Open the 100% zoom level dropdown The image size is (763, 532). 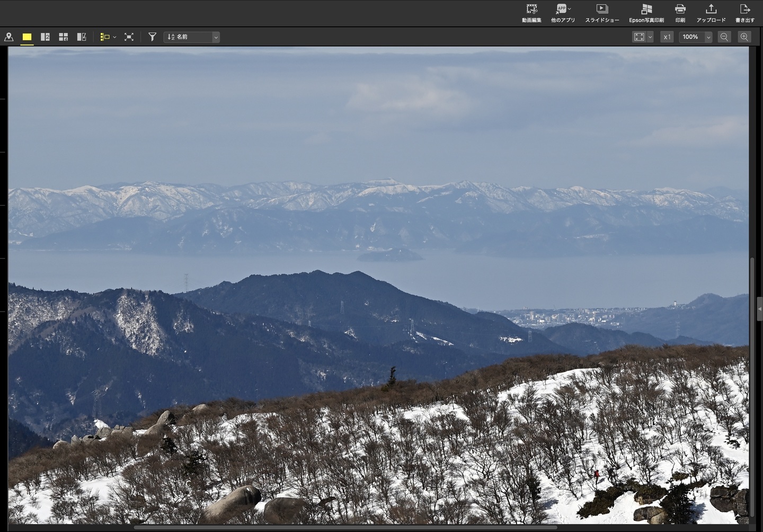[708, 37]
